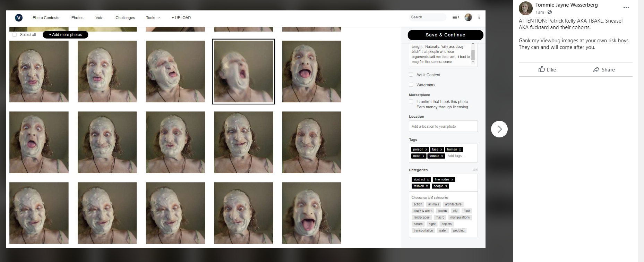Open the notifications list icon in header
The height and width of the screenshot is (262, 644).
point(456,17)
